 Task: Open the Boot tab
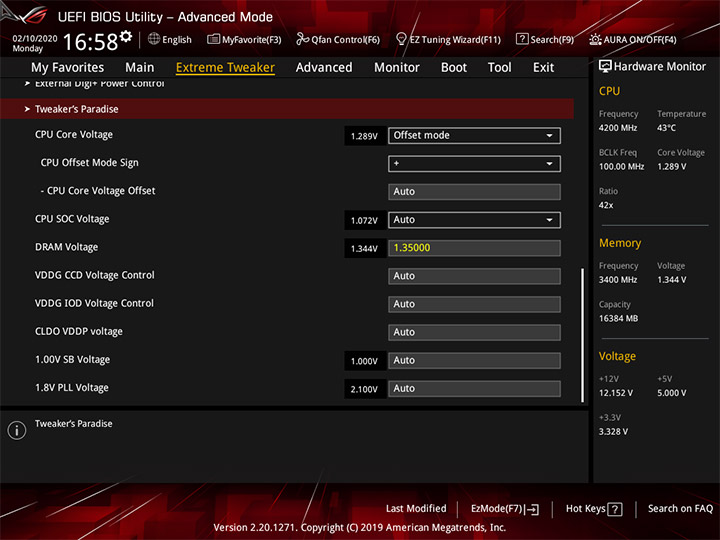click(454, 68)
